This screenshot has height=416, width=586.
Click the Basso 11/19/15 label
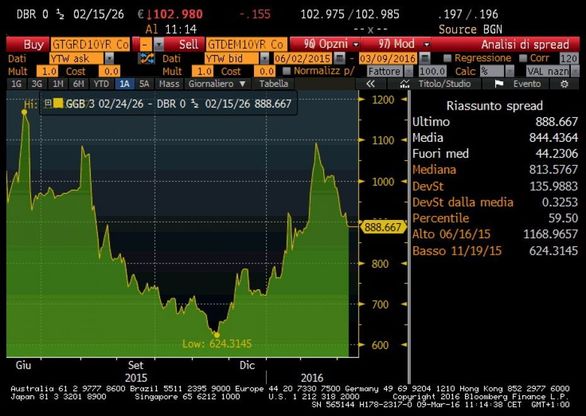457,250
